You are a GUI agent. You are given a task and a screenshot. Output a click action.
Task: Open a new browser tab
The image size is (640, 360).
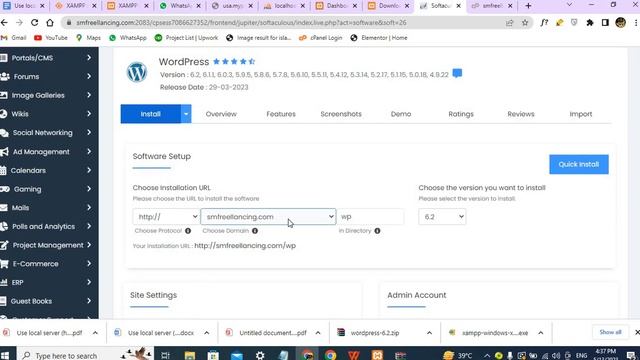pyautogui.click(x=528, y=6)
